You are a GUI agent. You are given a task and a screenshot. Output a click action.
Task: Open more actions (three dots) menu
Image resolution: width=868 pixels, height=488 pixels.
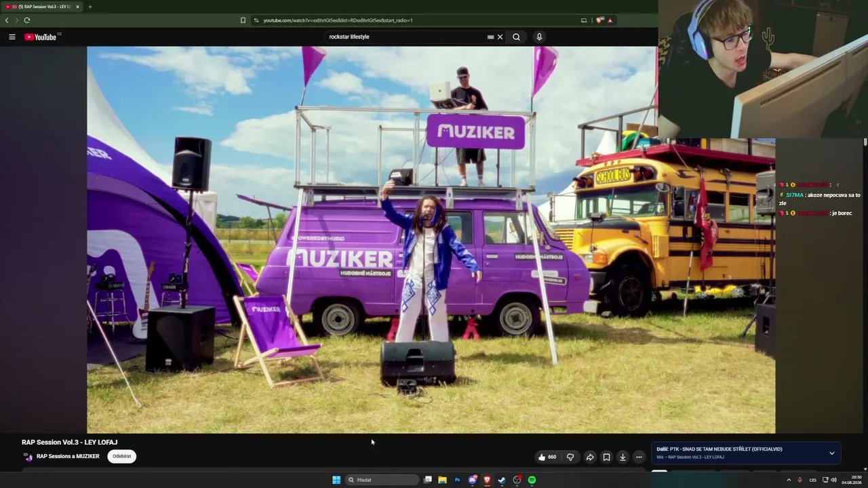pyautogui.click(x=639, y=457)
